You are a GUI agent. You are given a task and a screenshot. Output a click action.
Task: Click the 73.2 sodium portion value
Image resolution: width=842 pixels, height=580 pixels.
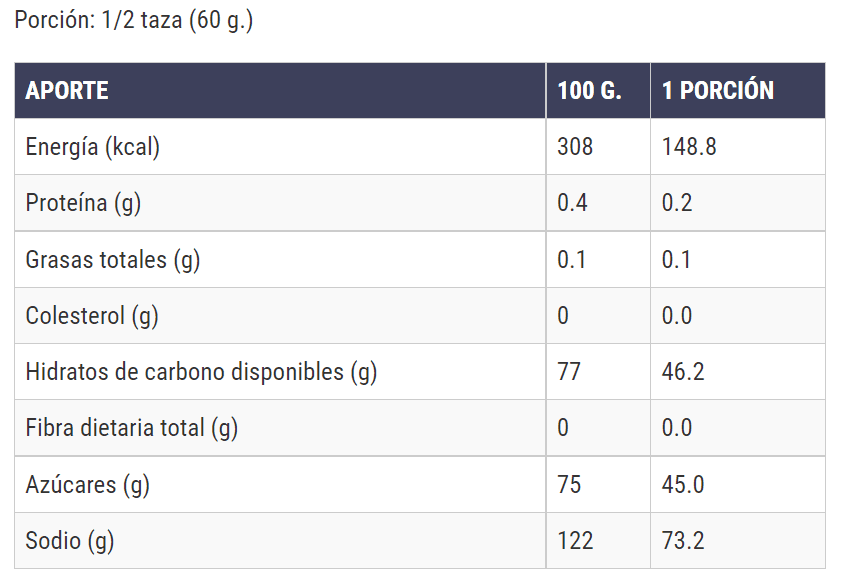pos(683,541)
